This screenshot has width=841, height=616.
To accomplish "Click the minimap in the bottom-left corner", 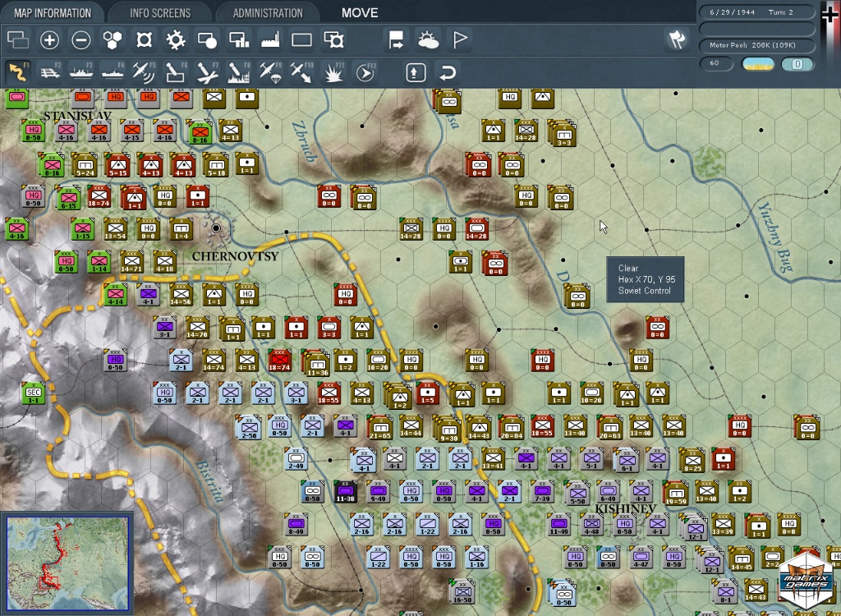I will click(x=66, y=563).
